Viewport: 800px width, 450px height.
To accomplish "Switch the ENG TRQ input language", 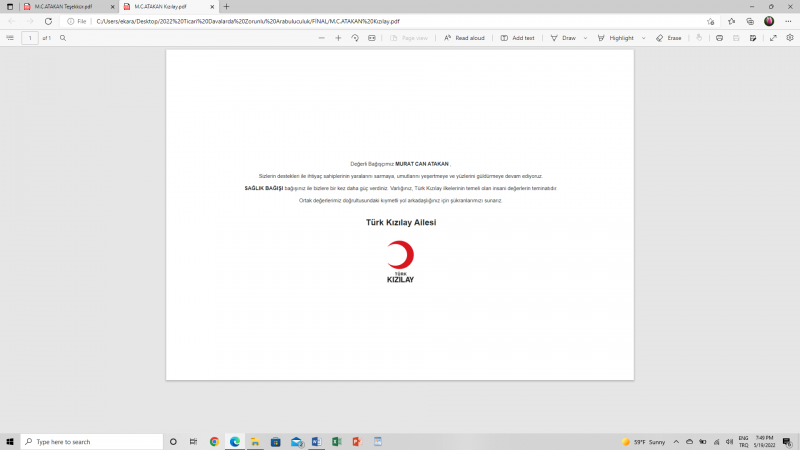I will coord(743,442).
